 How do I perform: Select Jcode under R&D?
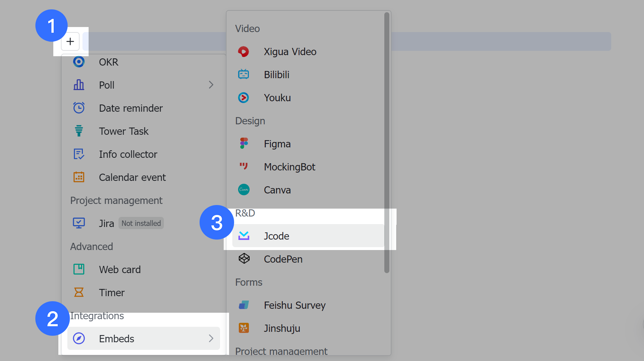coord(308,236)
